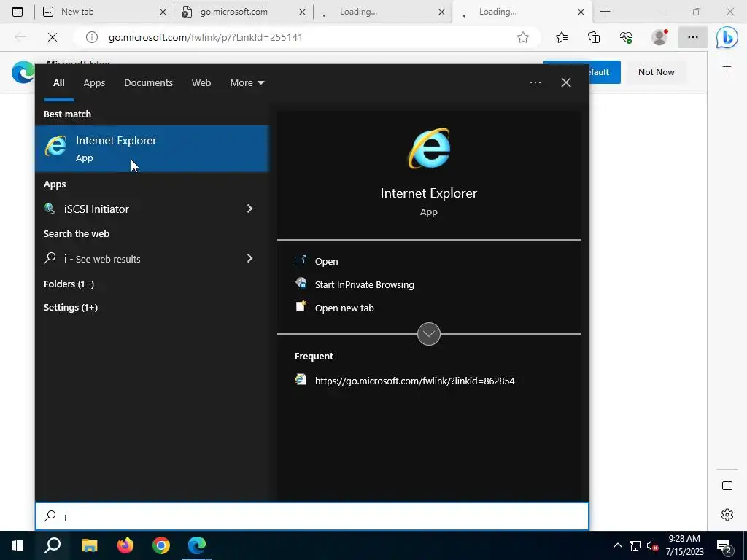Image resolution: width=747 pixels, height=560 pixels.
Task: Open a new Edge tab with plus
Action: click(x=605, y=12)
